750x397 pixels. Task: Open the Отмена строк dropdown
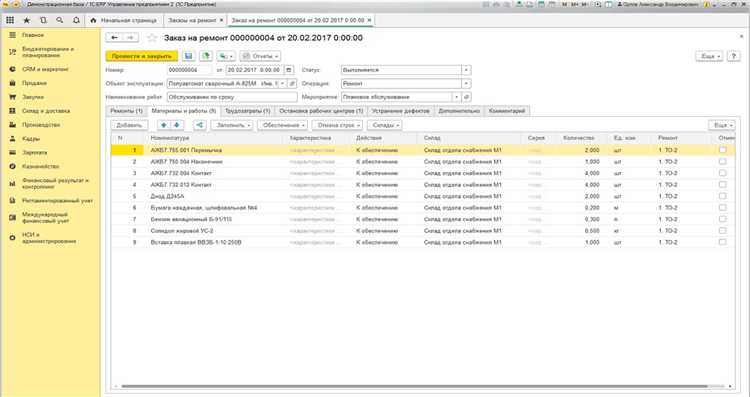coord(337,125)
